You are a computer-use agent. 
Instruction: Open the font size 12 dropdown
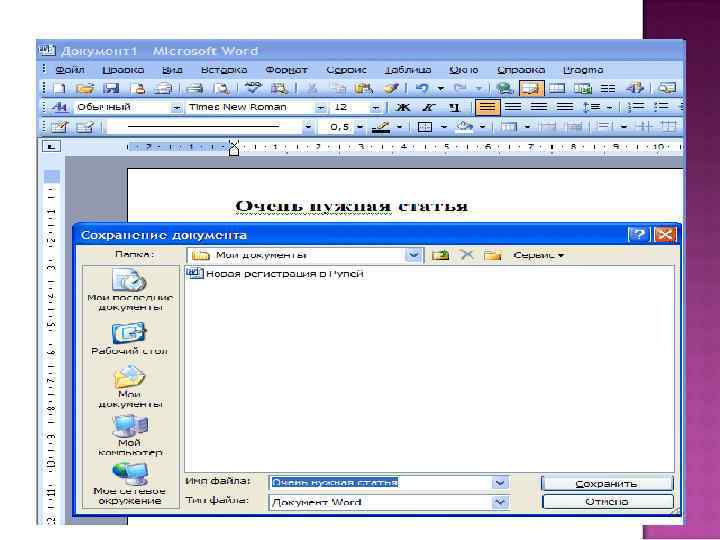pyautogui.click(x=376, y=108)
